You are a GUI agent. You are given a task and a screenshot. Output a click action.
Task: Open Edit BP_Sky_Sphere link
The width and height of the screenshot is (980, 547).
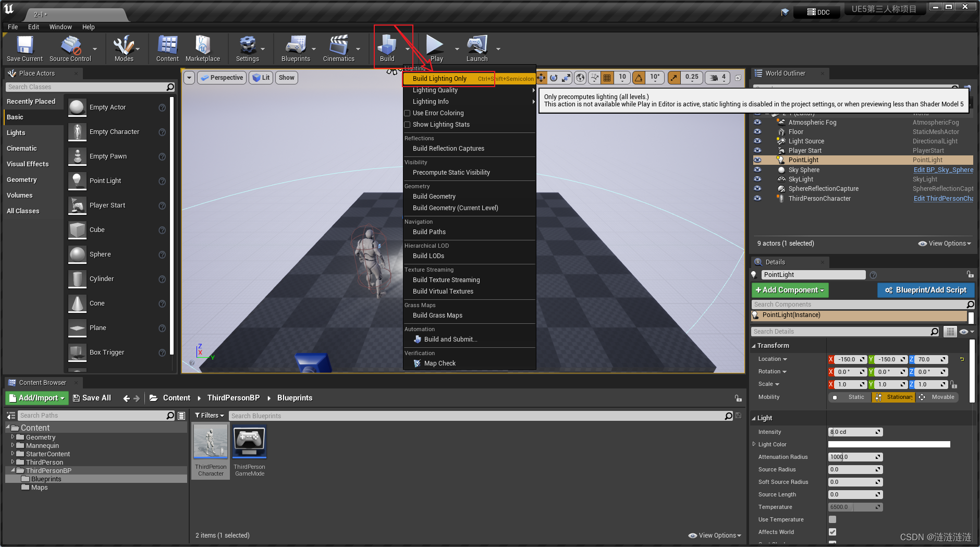[x=943, y=170]
